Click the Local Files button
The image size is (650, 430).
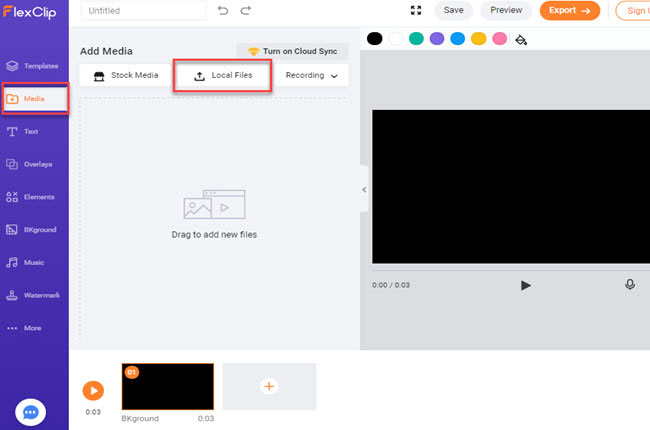click(223, 76)
